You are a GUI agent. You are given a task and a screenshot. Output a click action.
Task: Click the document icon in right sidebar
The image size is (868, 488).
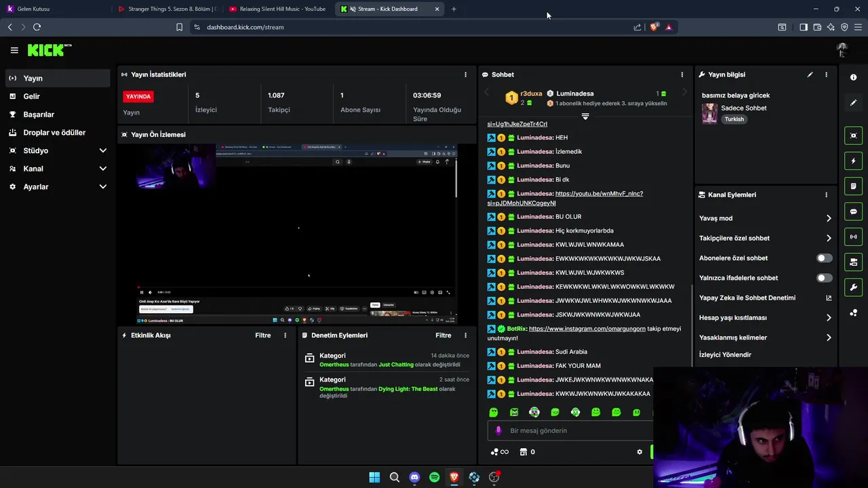click(x=853, y=186)
